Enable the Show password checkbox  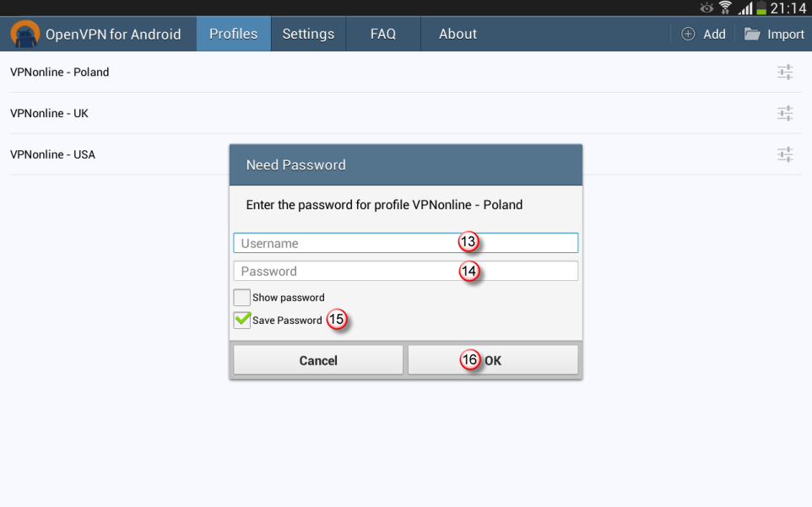click(x=242, y=298)
